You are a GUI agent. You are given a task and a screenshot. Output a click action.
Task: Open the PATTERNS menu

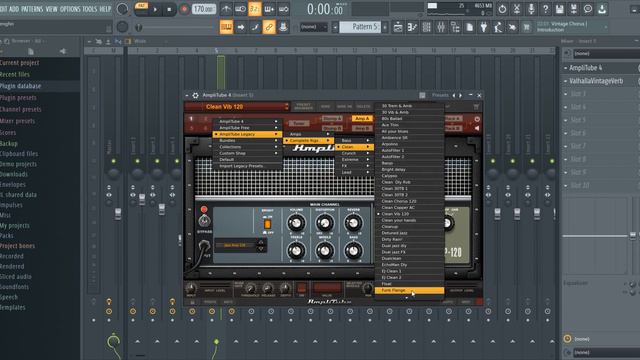click(x=32, y=9)
